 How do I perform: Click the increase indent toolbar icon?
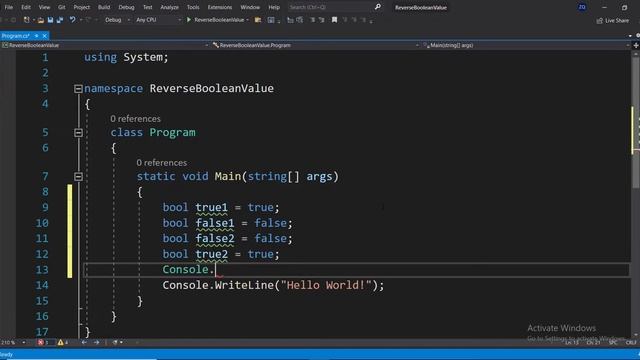pos(300,20)
